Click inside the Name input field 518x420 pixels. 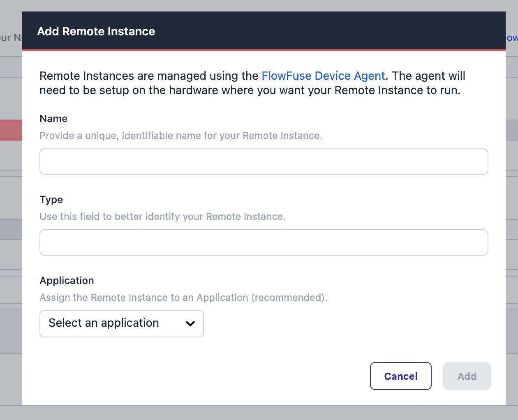(x=263, y=161)
